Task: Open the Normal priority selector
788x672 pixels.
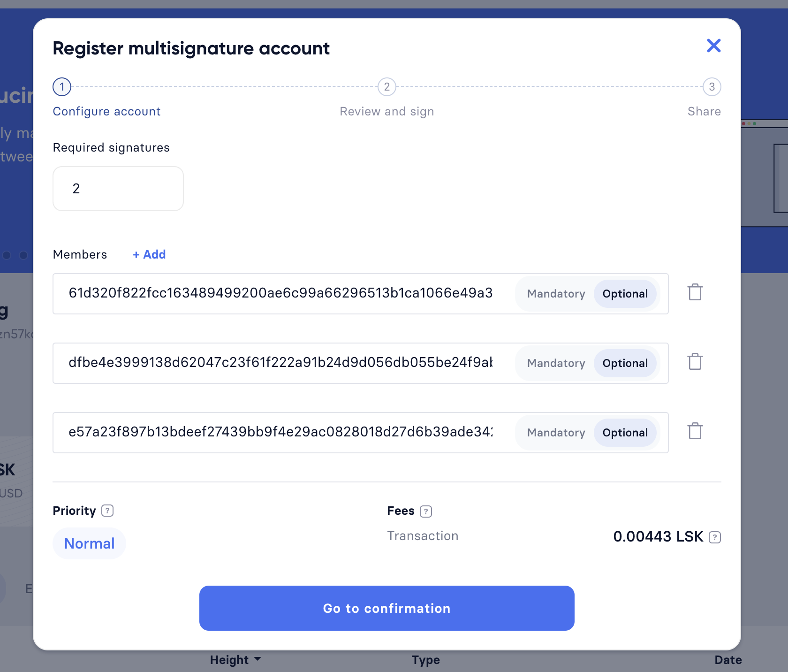Action: [89, 543]
